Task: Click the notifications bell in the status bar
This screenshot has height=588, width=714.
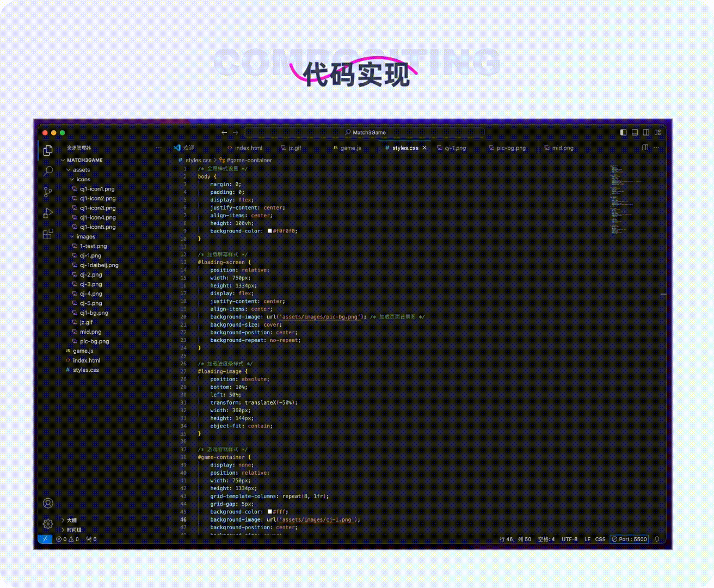Action: click(656, 539)
